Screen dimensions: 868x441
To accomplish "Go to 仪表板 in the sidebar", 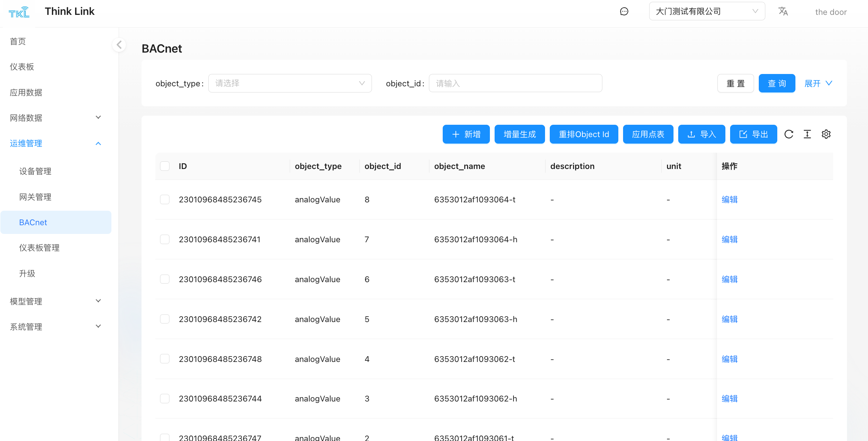I will 22,67.
